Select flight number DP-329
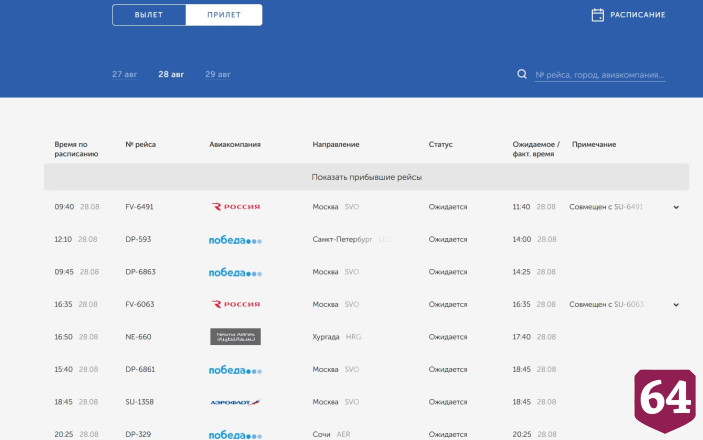Image resolution: width=703 pixels, height=440 pixels. [x=138, y=434]
